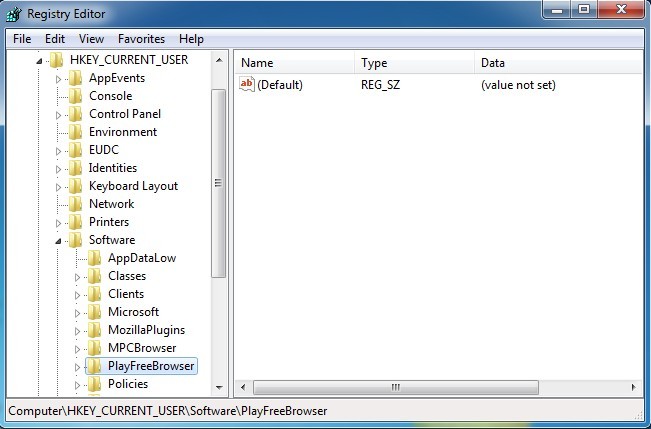The height and width of the screenshot is (429, 651).
Task: Expand the MozillaPlugins key
Action: 78,331
